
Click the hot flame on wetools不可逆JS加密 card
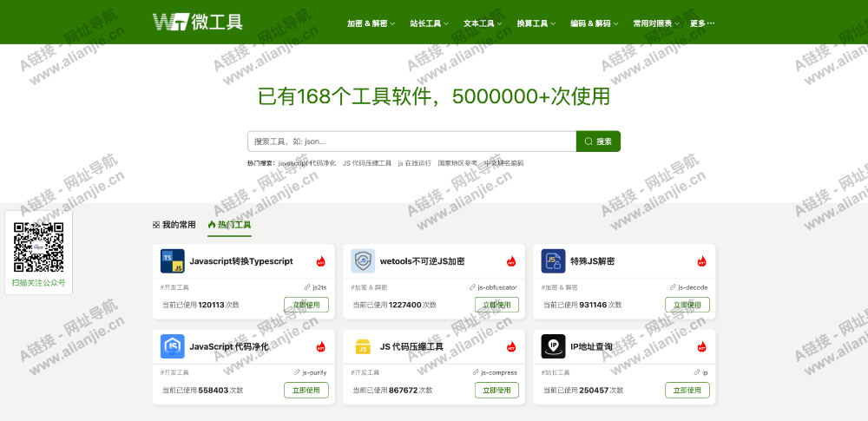pos(511,261)
